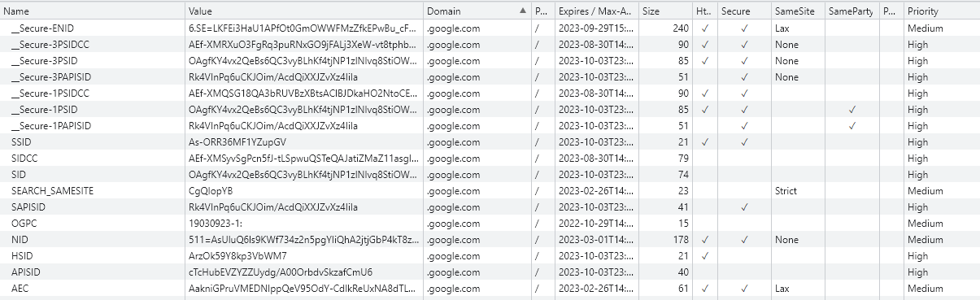Select the SEARCH_SAMESITE cookie row

coord(490,190)
